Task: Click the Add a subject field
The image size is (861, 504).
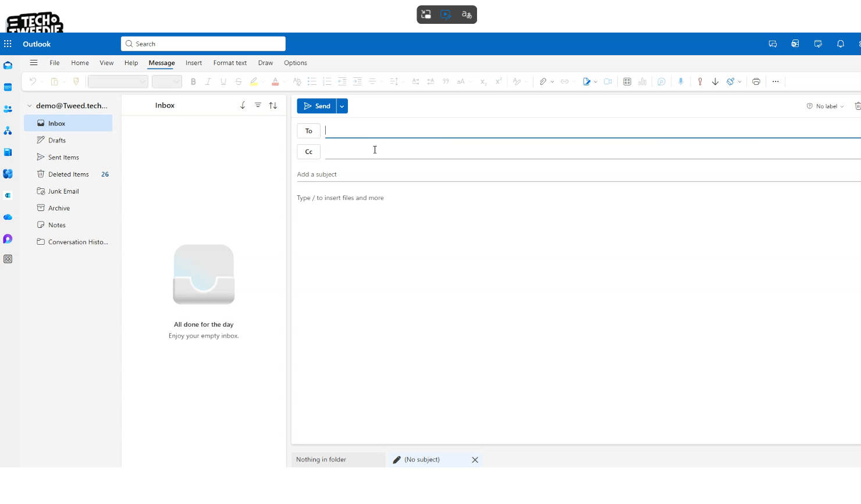Action: pyautogui.click(x=524, y=174)
